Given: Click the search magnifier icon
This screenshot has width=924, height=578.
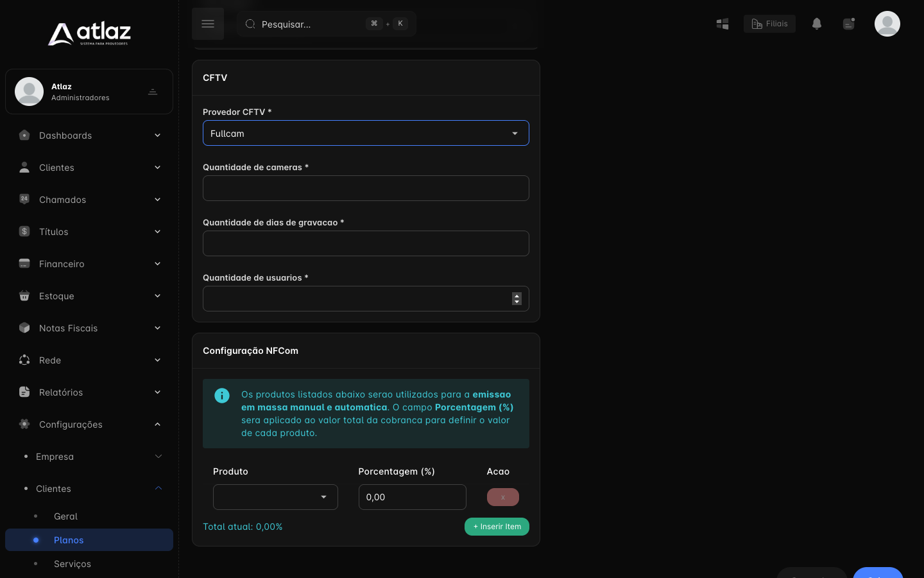Looking at the screenshot, I should pos(250,24).
